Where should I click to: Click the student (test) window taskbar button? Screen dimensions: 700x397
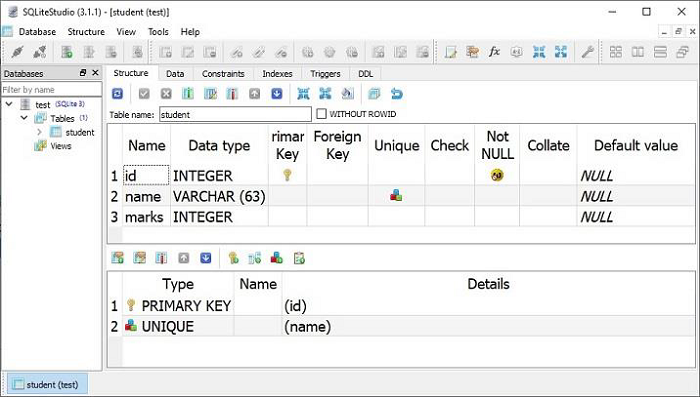click(46, 384)
